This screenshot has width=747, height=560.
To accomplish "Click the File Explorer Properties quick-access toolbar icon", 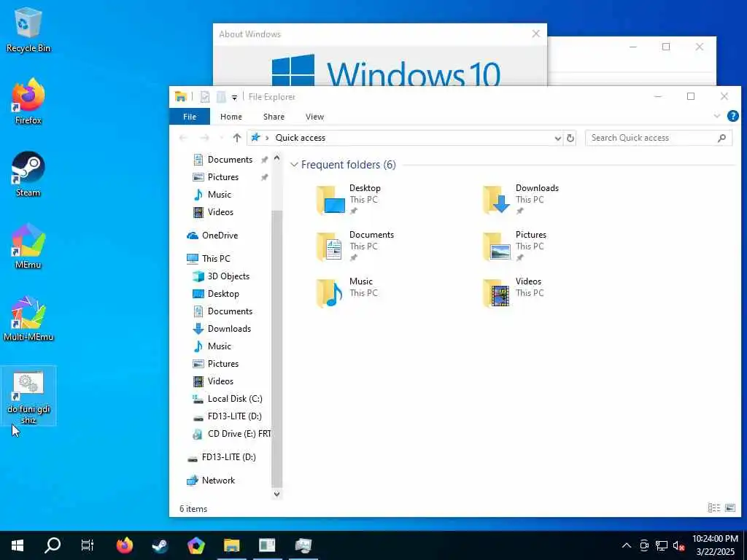I will (x=205, y=97).
